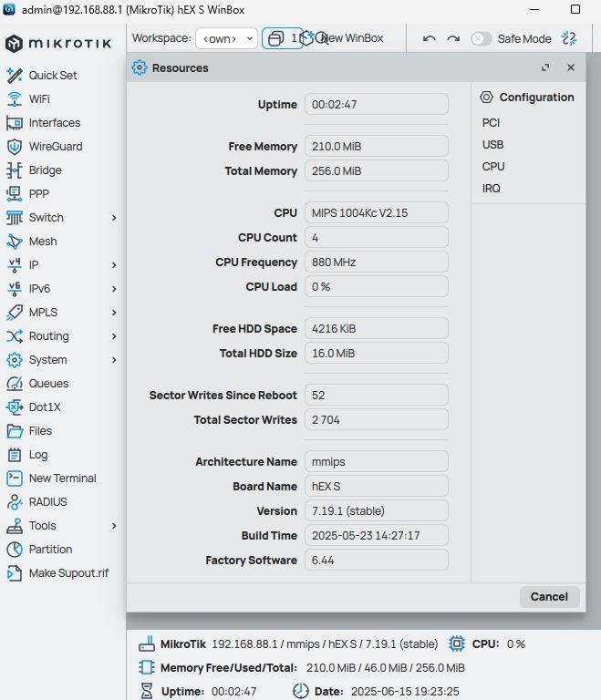The height and width of the screenshot is (700, 601).
Task: Open the USB configuration entry
Action: pyautogui.click(x=492, y=145)
